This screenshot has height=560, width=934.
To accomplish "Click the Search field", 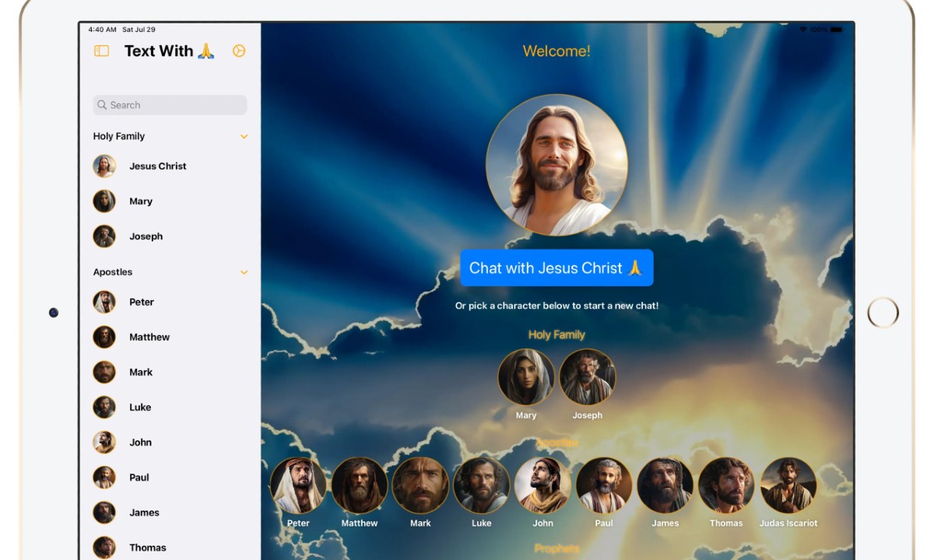I will 169,104.
